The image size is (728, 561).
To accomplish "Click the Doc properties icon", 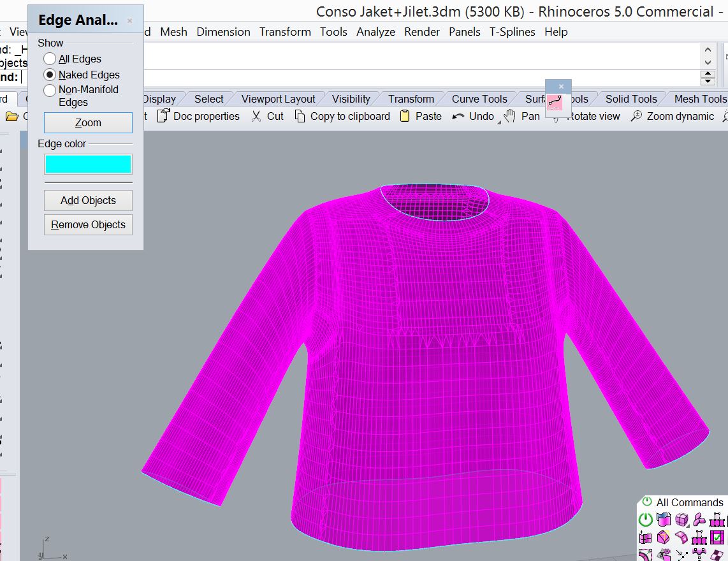I will (163, 115).
